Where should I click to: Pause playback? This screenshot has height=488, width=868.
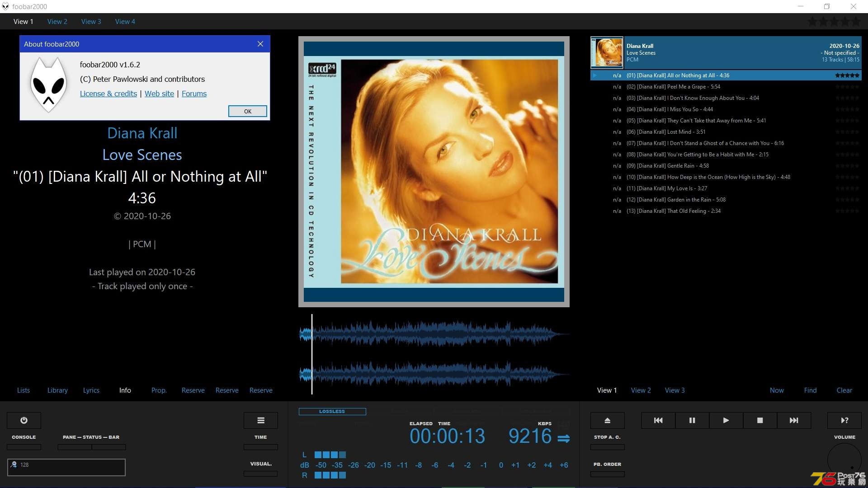pos(692,420)
